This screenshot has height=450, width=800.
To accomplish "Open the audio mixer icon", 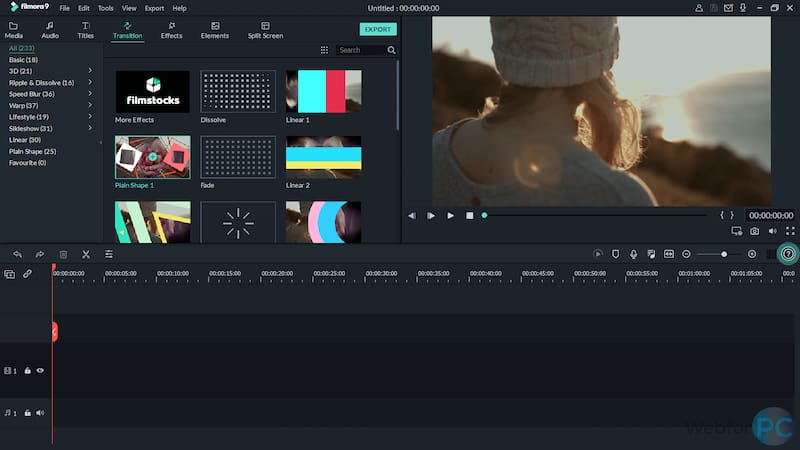I will 651,254.
